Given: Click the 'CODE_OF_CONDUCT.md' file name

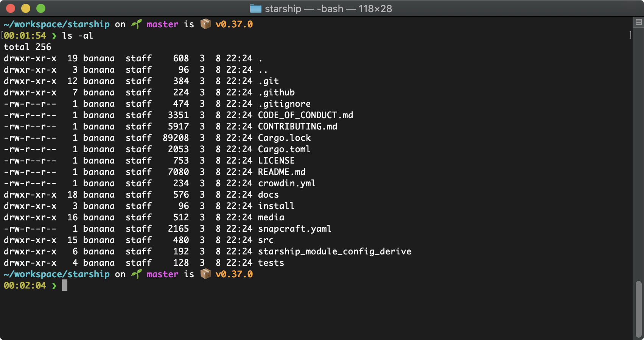Looking at the screenshot, I should (306, 115).
